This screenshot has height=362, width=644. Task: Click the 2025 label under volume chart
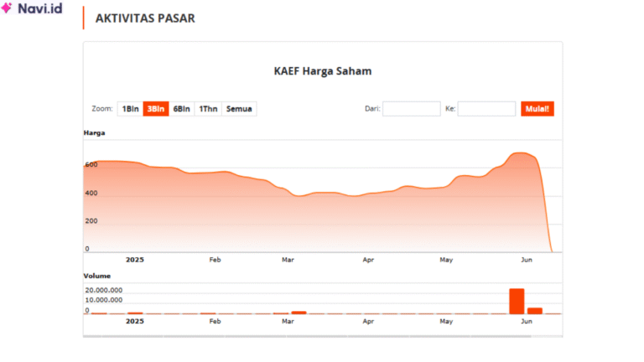(135, 322)
